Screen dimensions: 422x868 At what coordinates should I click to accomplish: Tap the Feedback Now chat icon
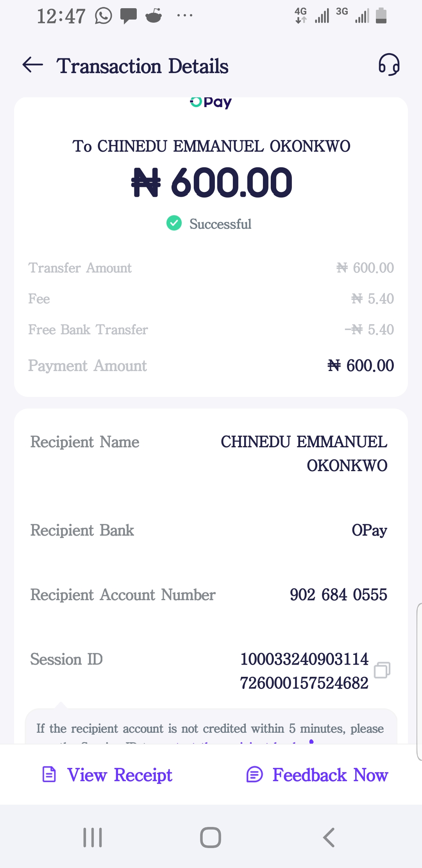pyautogui.click(x=255, y=775)
